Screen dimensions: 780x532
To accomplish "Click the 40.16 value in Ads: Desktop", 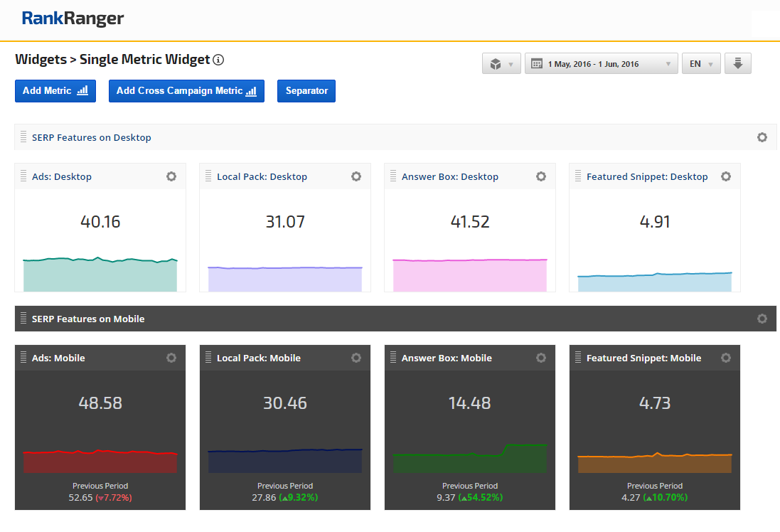I will [100, 221].
